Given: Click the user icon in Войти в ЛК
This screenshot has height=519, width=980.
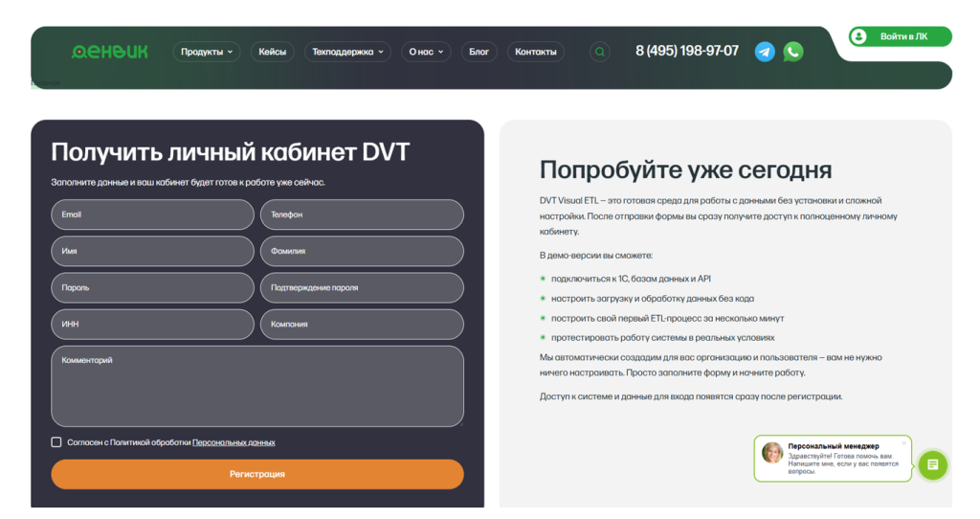Looking at the screenshot, I should (x=859, y=36).
